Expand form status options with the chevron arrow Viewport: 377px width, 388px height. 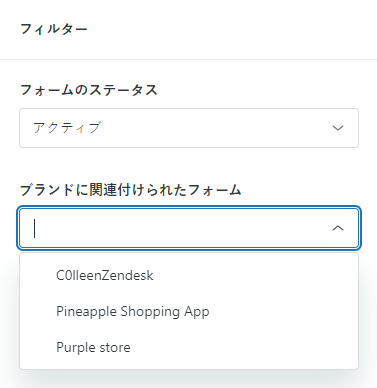click(x=338, y=128)
